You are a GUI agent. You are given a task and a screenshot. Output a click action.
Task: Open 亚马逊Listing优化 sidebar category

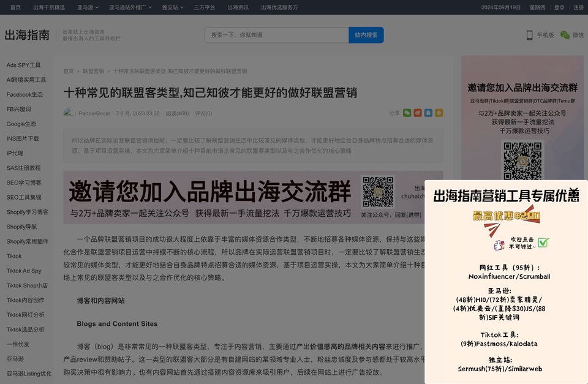[29, 374]
